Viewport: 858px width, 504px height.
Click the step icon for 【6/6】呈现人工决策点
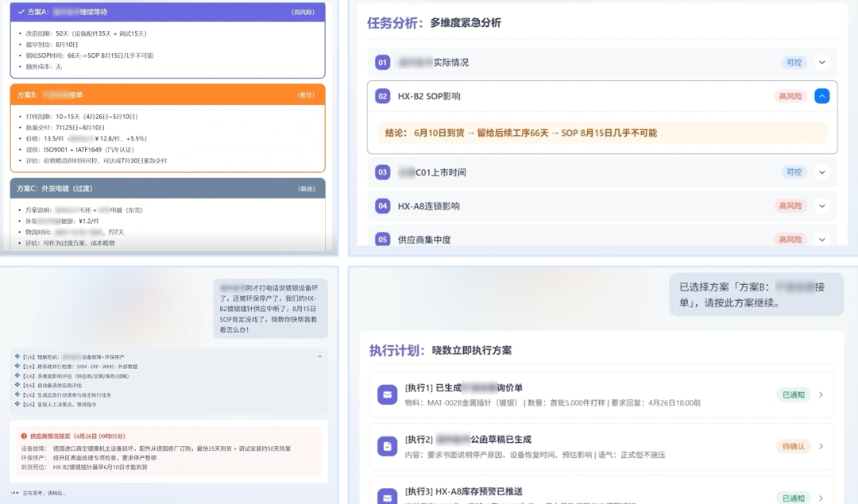(x=17, y=404)
